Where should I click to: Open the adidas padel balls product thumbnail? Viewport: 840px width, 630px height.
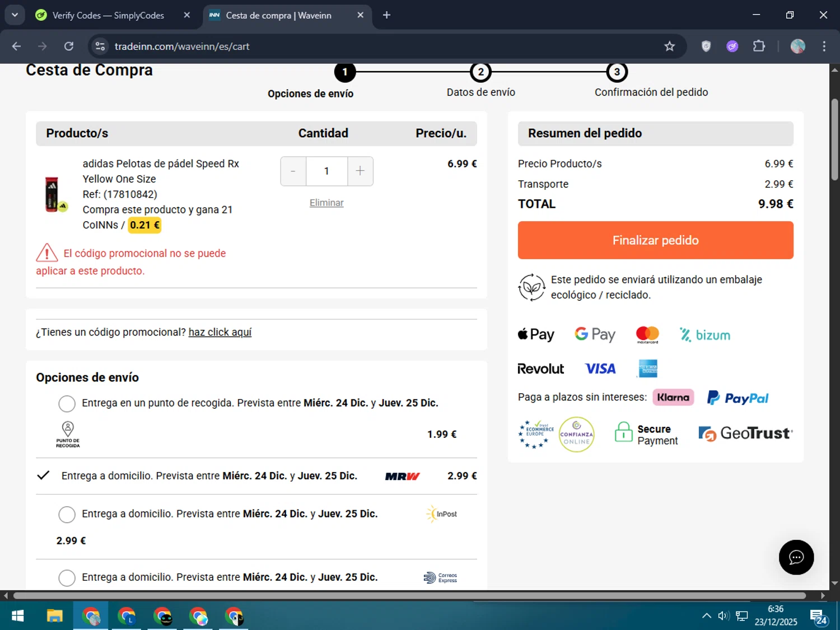click(55, 194)
